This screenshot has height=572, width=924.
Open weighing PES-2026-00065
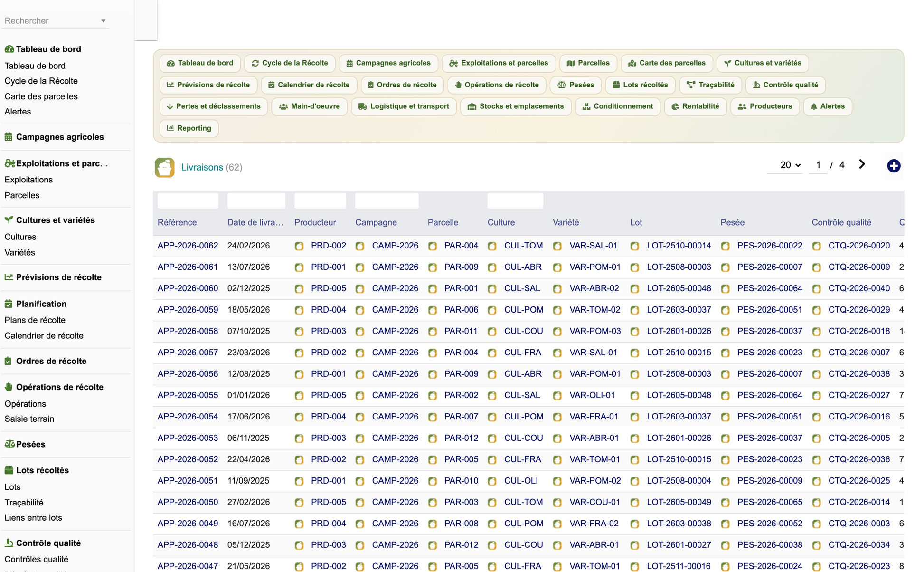point(770,502)
